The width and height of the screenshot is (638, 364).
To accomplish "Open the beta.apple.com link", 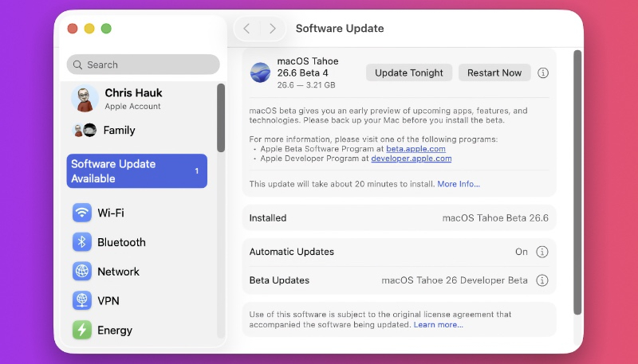I will click(415, 149).
